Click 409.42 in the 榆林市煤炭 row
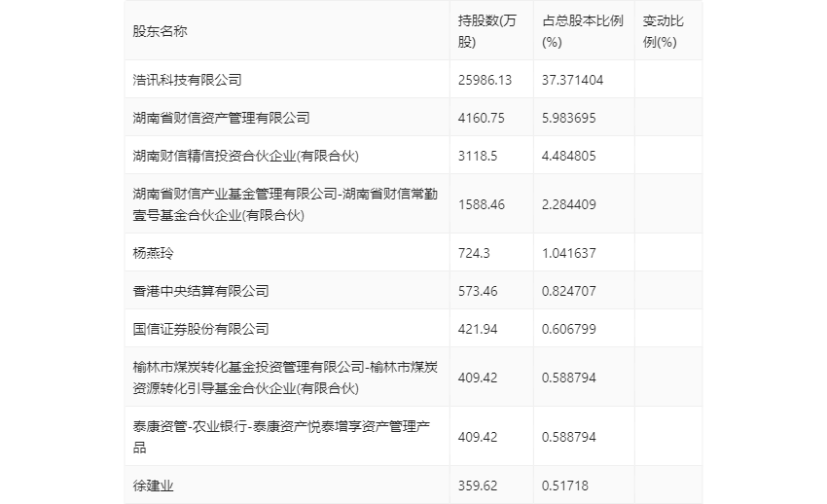Image resolution: width=827 pixels, height=504 pixels. pyautogui.click(x=478, y=378)
